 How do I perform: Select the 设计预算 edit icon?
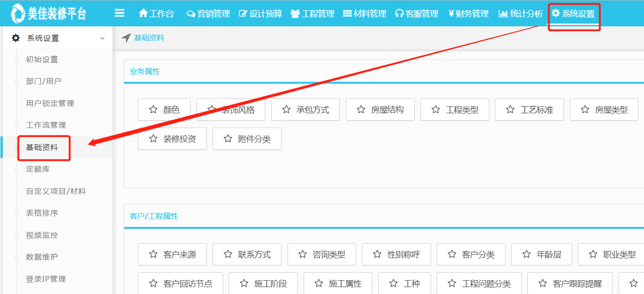[x=243, y=13]
